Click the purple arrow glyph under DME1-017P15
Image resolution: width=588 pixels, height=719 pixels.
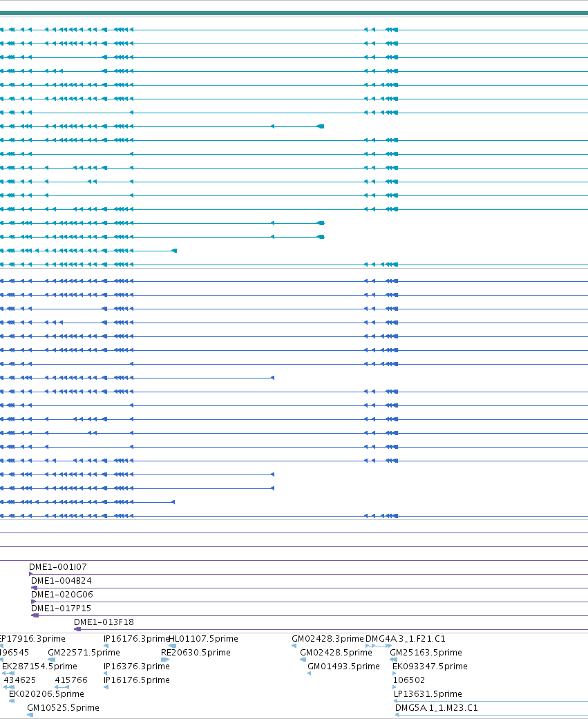[35, 615]
